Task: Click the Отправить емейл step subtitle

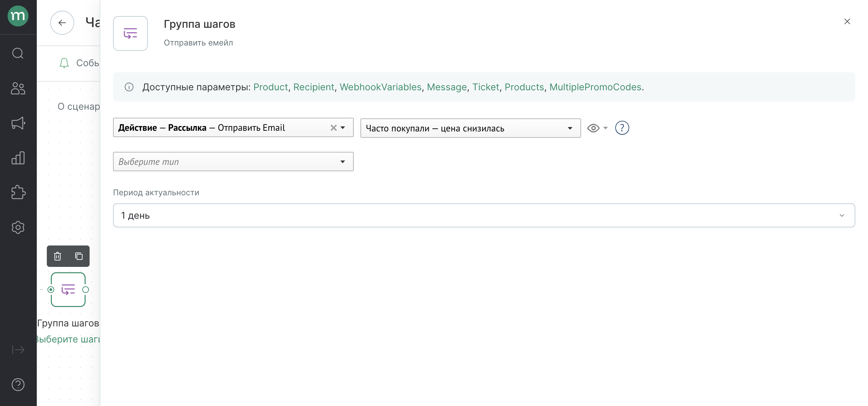Action: click(x=199, y=43)
